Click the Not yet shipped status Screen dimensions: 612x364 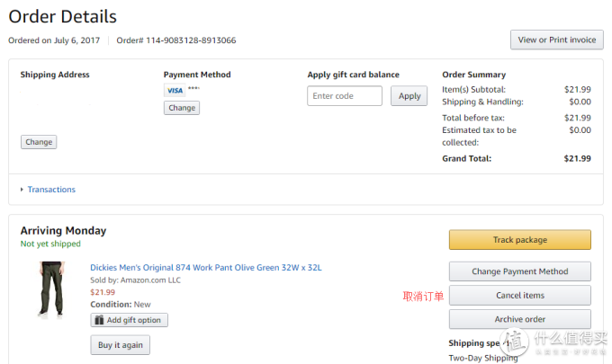click(50, 244)
